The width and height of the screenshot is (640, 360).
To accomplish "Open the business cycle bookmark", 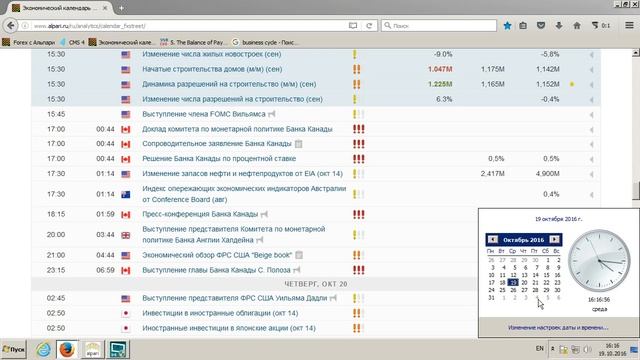I will [x=265, y=42].
